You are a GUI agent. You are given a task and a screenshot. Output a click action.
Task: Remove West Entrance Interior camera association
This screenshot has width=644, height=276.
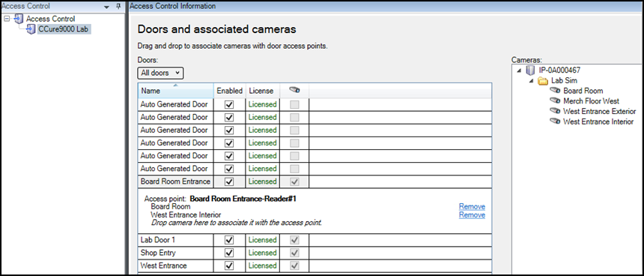pyautogui.click(x=472, y=214)
